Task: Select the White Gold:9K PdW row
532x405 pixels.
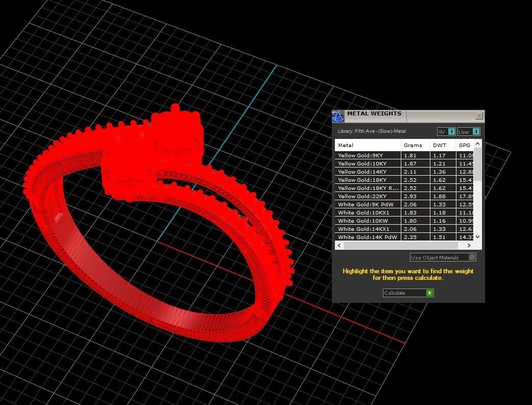Action: click(x=404, y=204)
